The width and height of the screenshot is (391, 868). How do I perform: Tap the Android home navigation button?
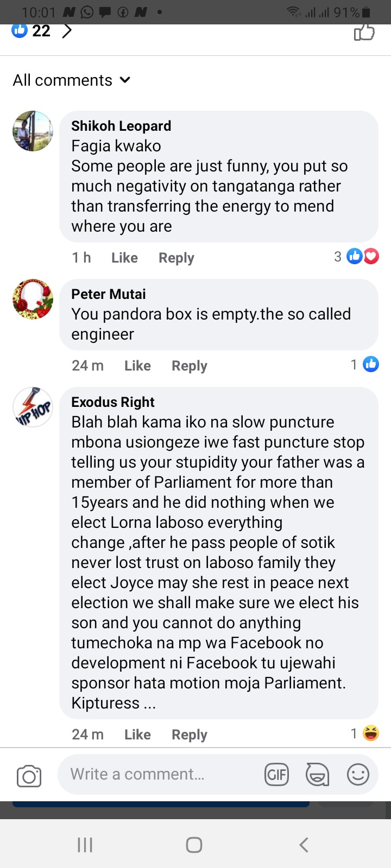194,845
